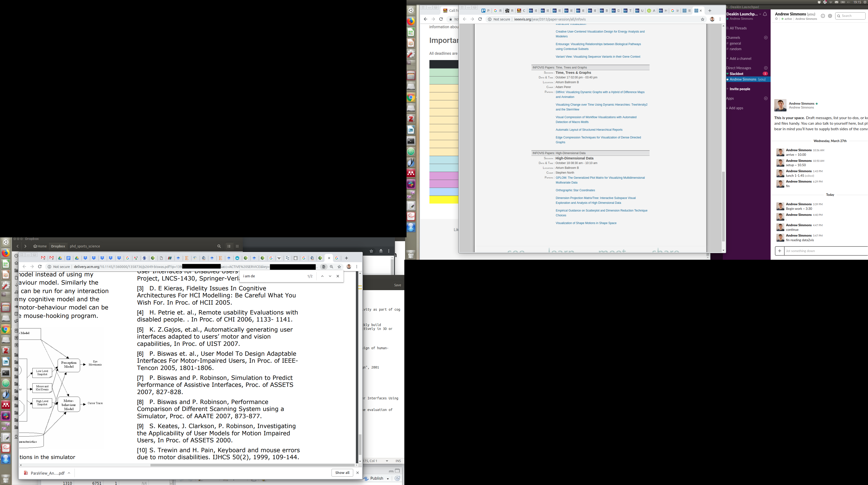Click zoom magnifier icon in ACM address bar
This screenshot has width=868, height=485.
pos(332,266)
